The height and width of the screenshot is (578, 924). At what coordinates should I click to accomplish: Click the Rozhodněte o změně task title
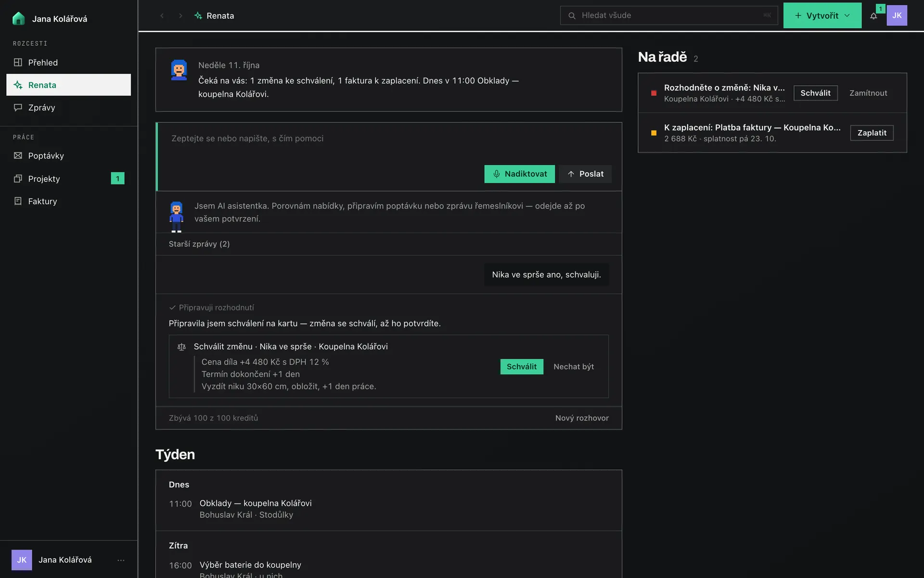coord(724,88)
